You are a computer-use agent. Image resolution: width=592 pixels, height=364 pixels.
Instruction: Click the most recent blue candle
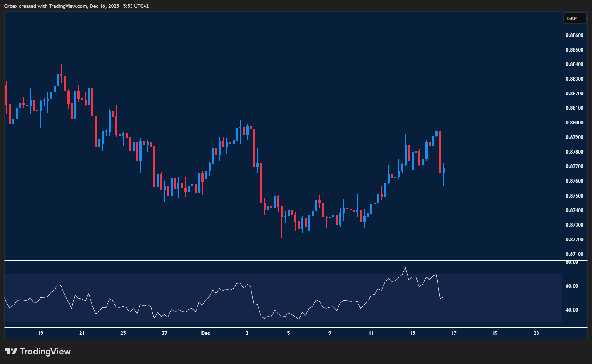pos(443,170)
